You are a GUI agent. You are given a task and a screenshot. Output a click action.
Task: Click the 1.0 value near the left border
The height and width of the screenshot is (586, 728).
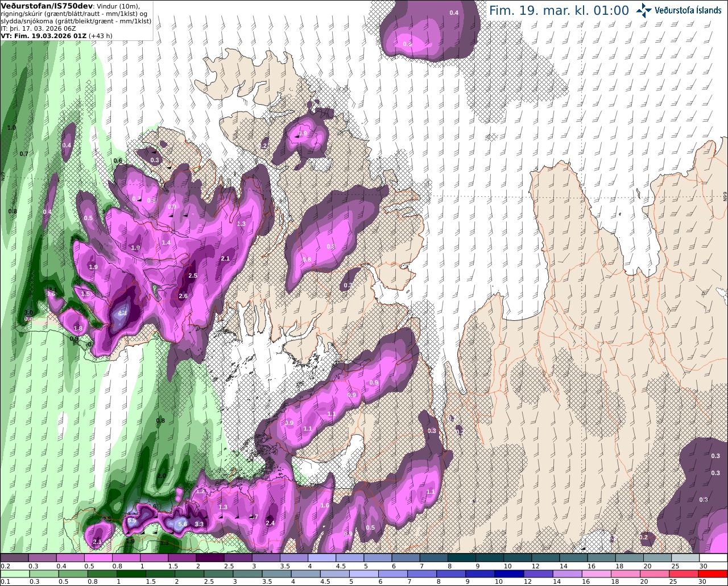[x=11, y=127]
